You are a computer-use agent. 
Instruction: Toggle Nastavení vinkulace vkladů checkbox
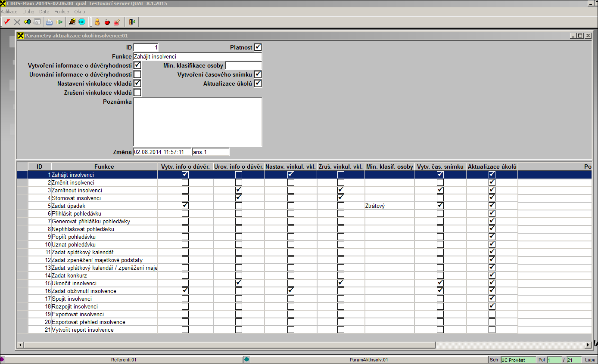(137, 83)
